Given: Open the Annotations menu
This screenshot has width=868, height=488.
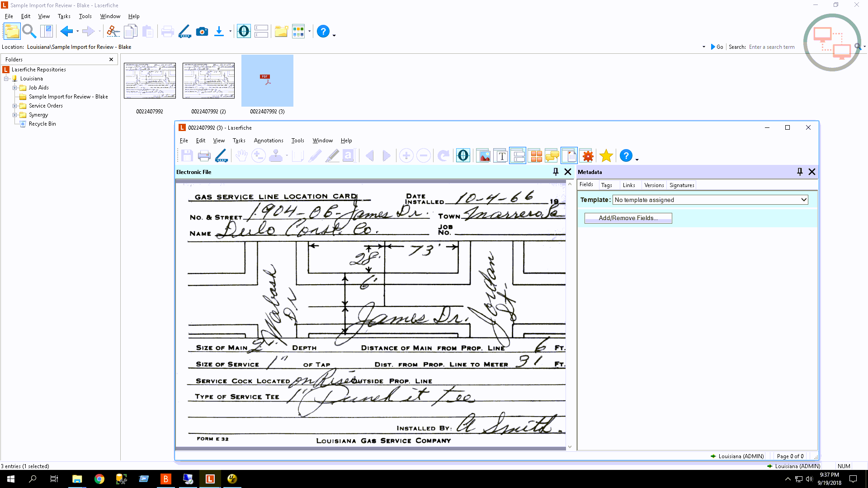Looking at the screenshot, I should pyautogui.click(x=269, y=141).
